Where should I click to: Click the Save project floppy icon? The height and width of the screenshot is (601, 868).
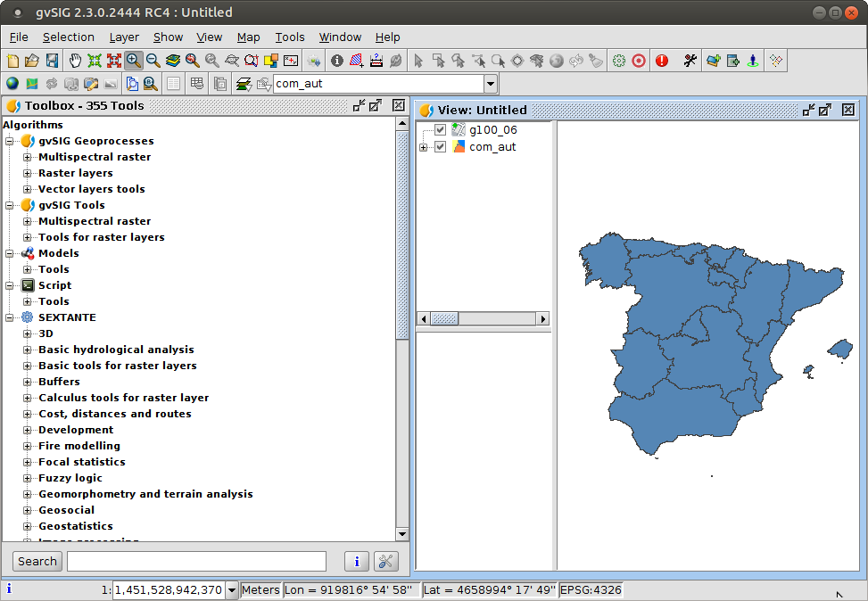coord(52,61)
